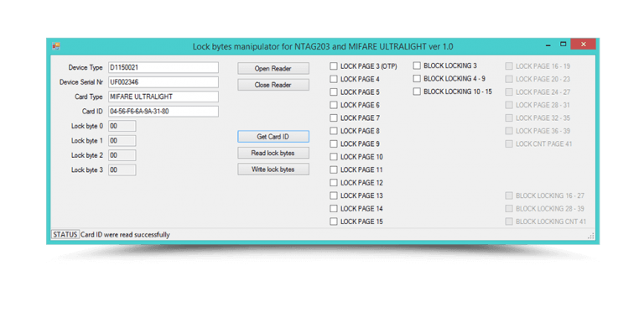Click disabled LOCK PAGE 20 - 23 checkbox

pyautogui.click(x=509, y=79)
